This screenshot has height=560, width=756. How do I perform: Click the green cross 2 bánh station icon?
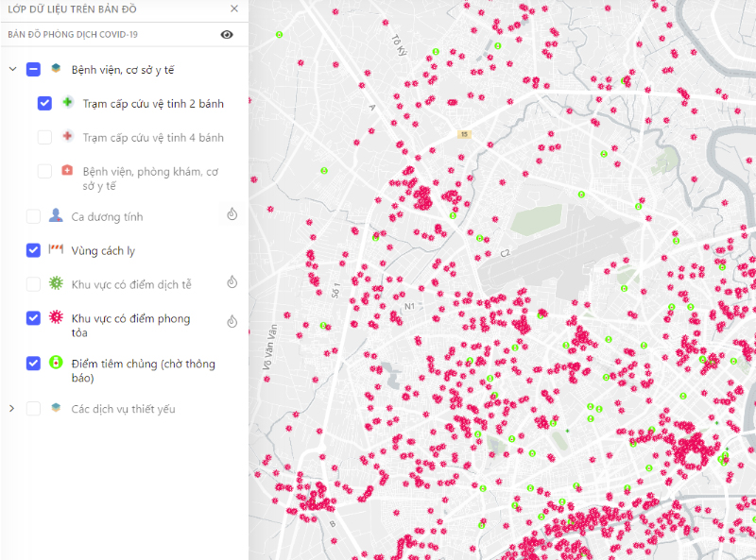[67, 103]
